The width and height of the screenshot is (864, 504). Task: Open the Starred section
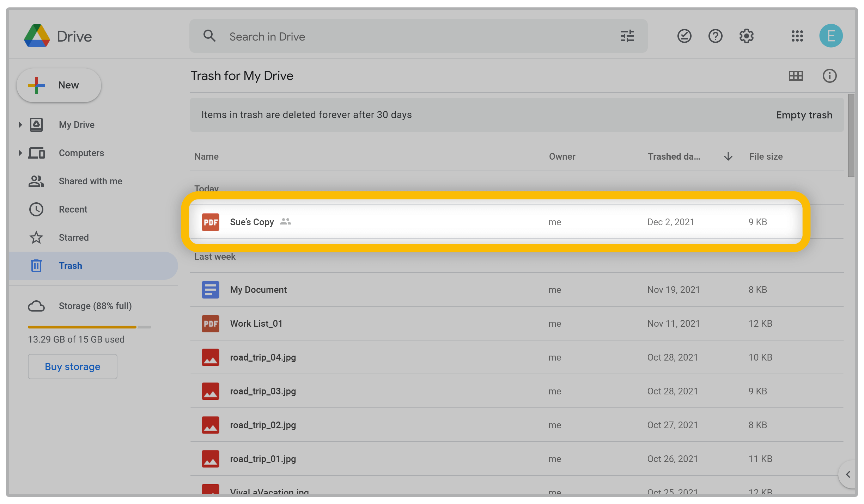click(x=73, y=238)
